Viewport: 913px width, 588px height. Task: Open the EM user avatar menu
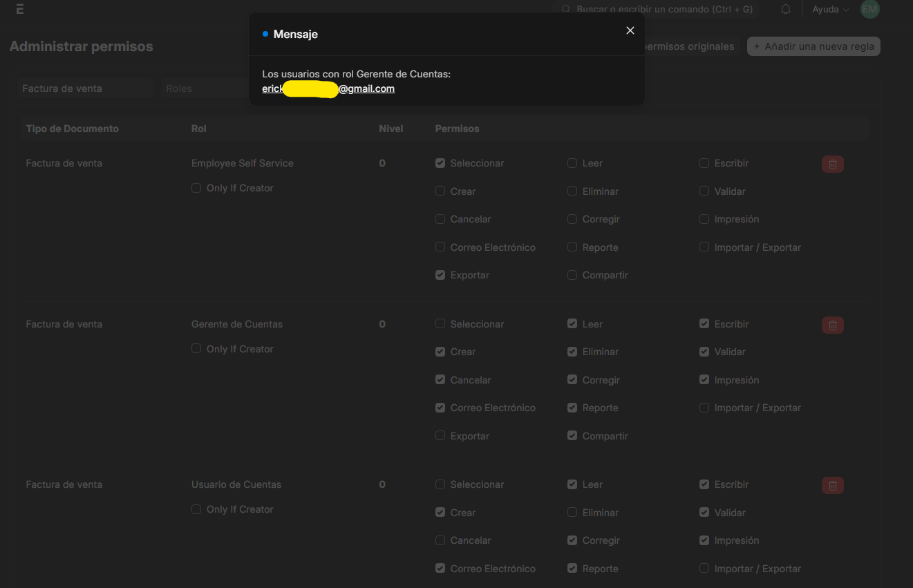tap(869, 9)
